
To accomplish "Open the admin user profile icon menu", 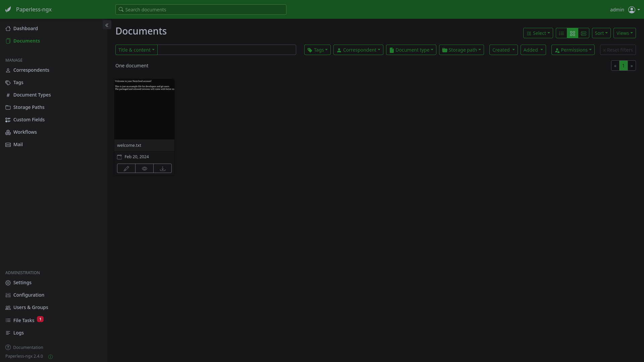I will click(632, 10).
